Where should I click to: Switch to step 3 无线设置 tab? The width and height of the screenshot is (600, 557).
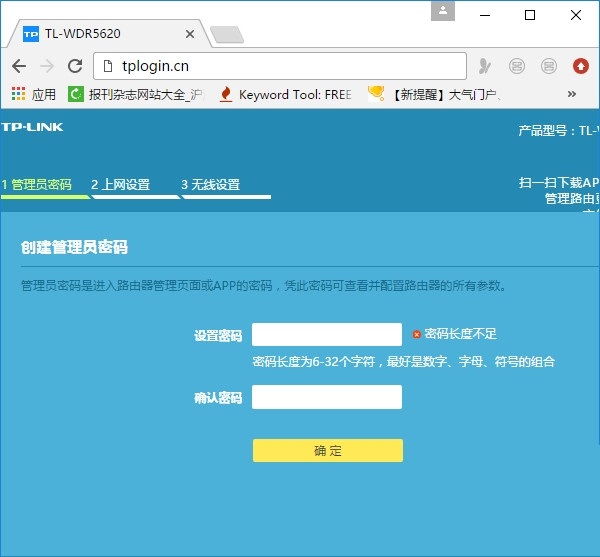(x=211, y=185)
